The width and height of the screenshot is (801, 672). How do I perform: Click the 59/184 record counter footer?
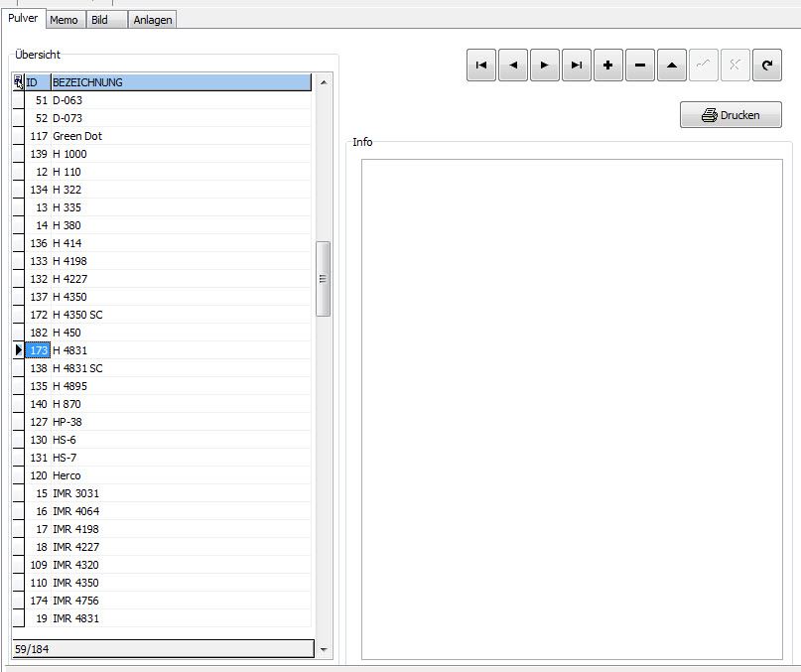coord(164,649)
